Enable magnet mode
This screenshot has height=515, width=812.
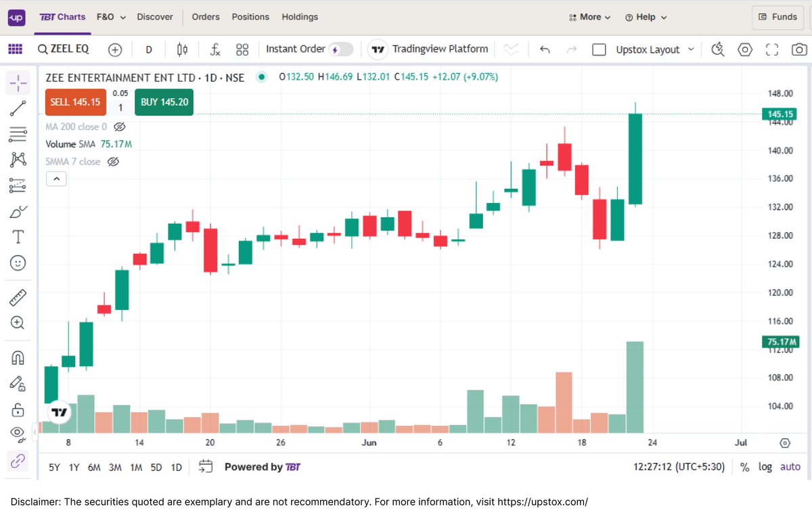(18, 357)
